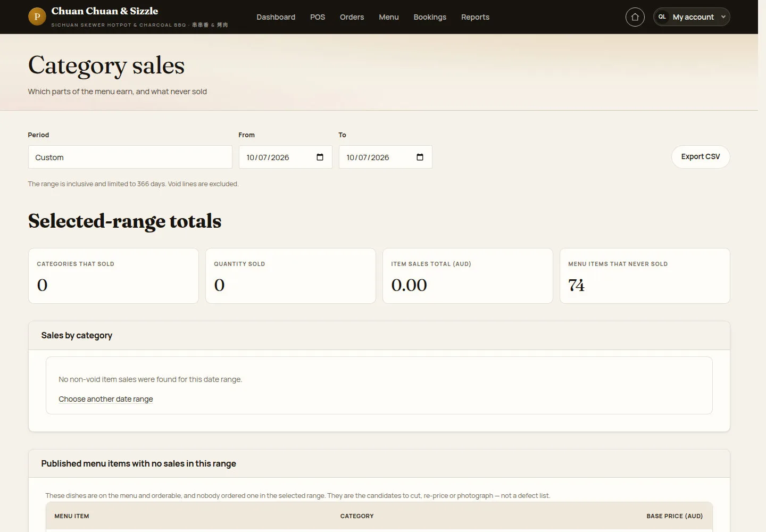The height and width of the screenshot is (532, 766).
Task: Switch to the Orders section
Action: click(x=352, y=17)
